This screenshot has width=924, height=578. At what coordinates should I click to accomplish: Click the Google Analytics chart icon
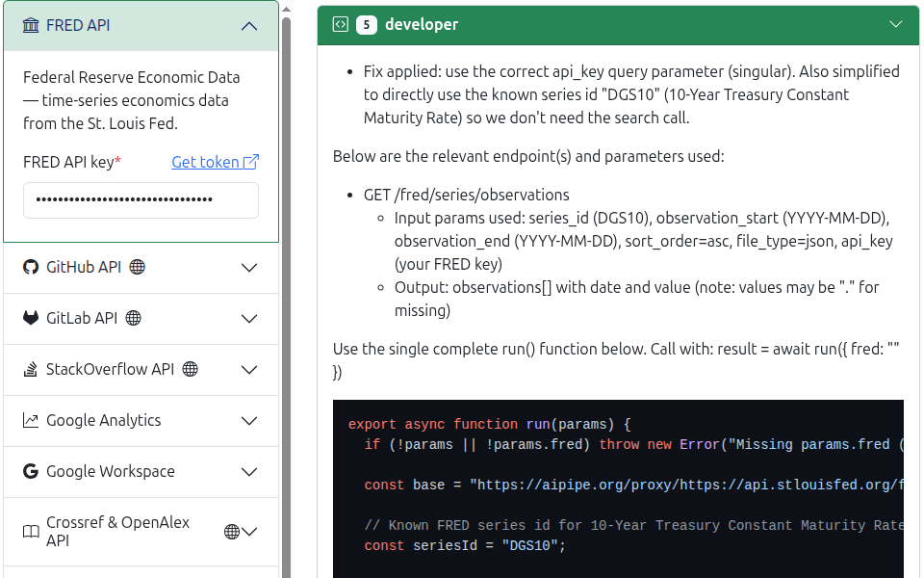[30, 420]
